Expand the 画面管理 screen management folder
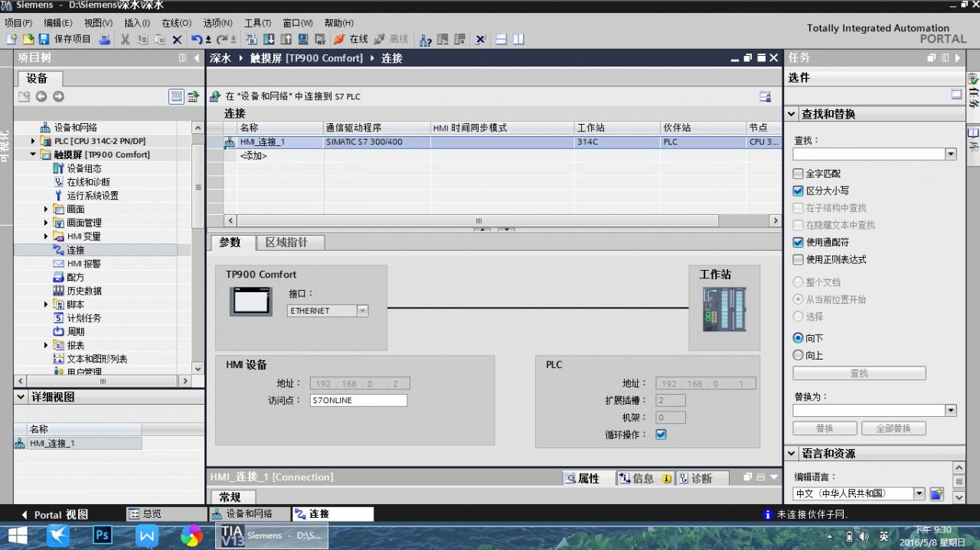The image size is (980, 550). (46, 223)
